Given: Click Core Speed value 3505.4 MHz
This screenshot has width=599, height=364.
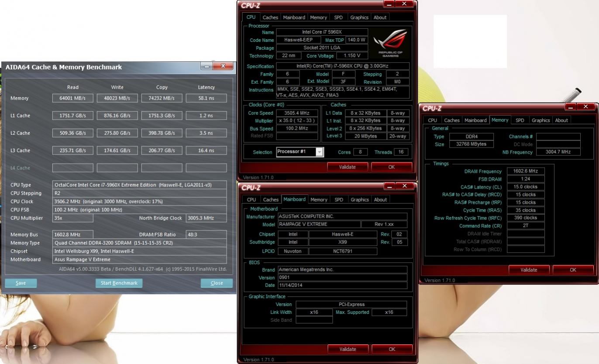Looking at the screenshot, I should [x=297, y=113].
